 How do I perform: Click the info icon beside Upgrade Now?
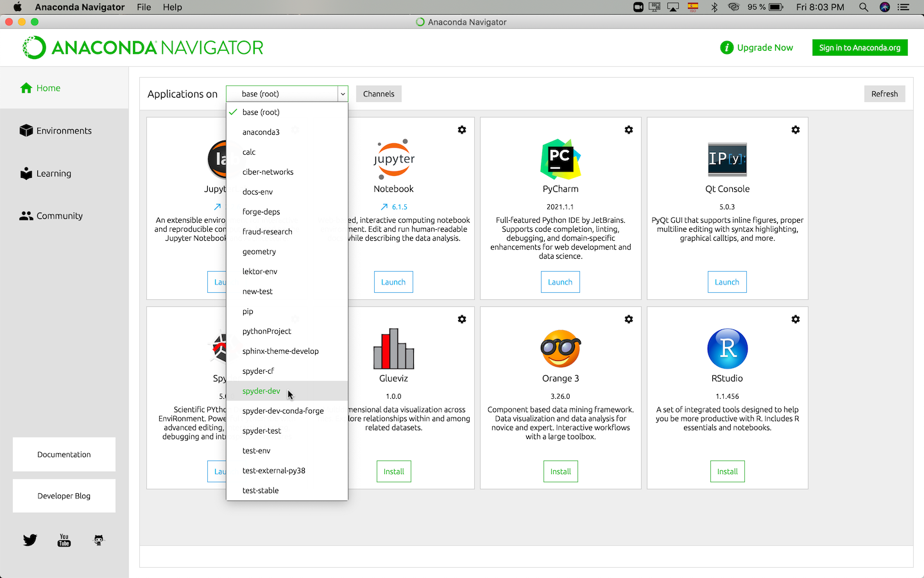(x=726, y=47)
